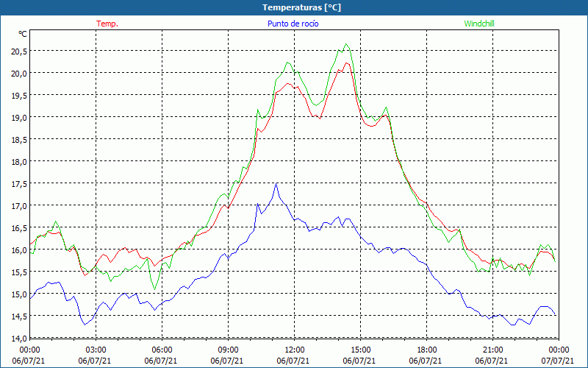Image resolution: width=588 pixels, height=368 pixels.
Task: Click the 16,0 y-axis value
Action: click(19, 250)
